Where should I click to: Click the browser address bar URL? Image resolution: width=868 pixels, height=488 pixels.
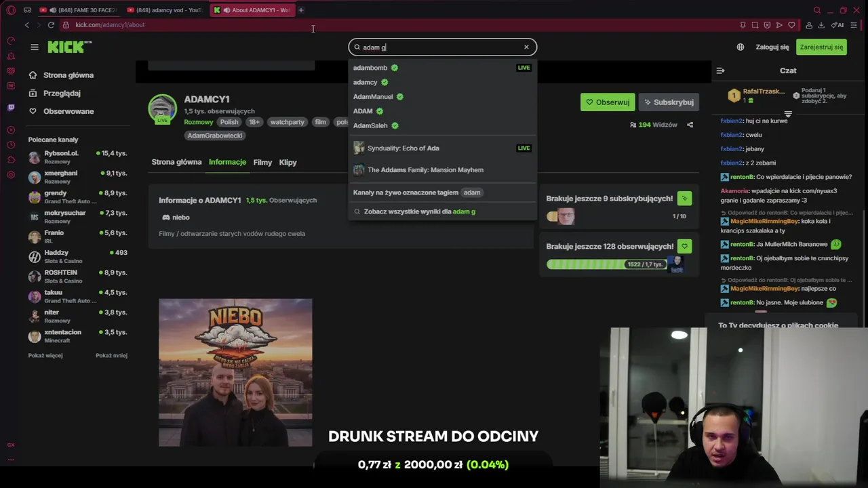click(x=110, y=25)
